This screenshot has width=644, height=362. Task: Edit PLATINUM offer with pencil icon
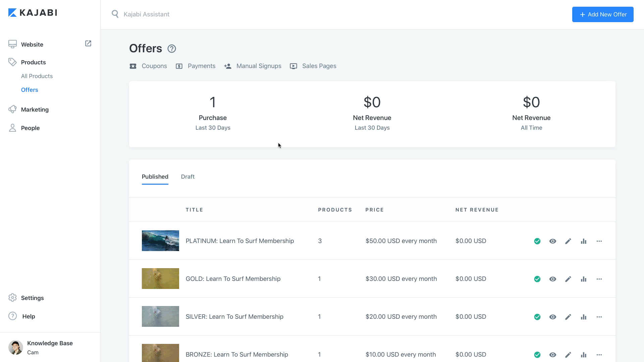(x=568, y=241)
